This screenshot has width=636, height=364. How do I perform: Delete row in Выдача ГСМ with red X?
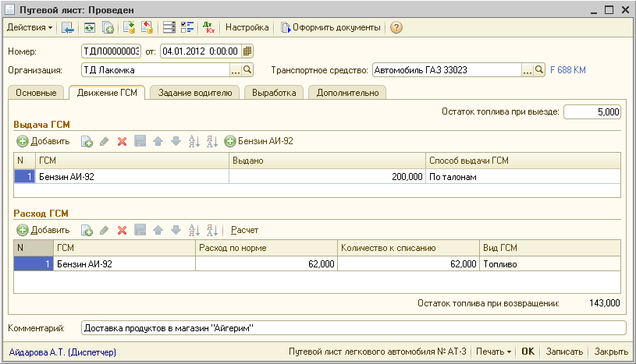[x=122, y=141]
